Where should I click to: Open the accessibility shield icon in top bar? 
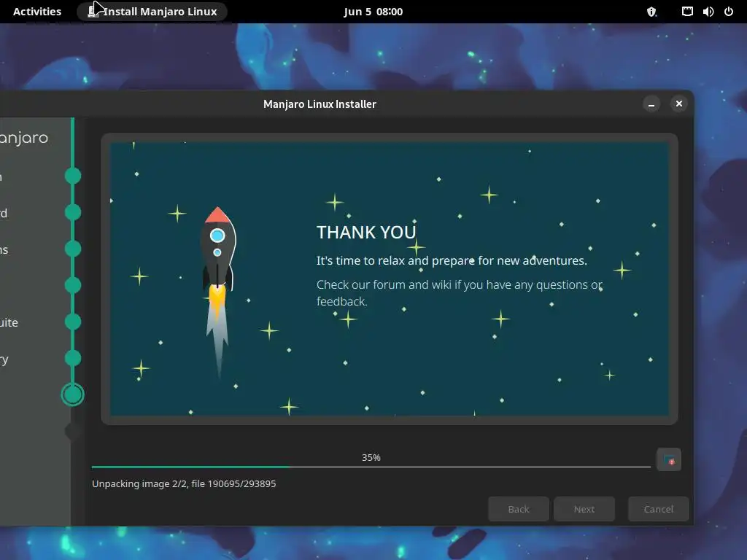click(x=651, y=12)
